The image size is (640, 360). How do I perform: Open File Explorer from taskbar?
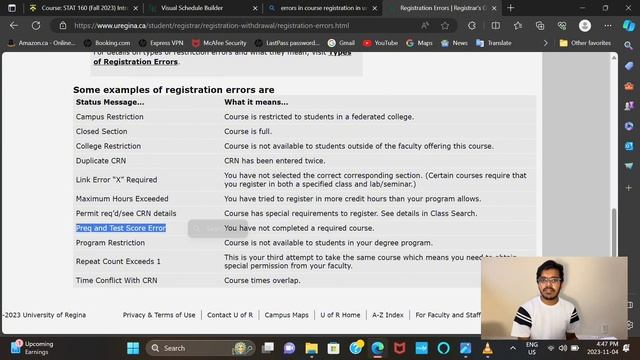coord(311,348)
